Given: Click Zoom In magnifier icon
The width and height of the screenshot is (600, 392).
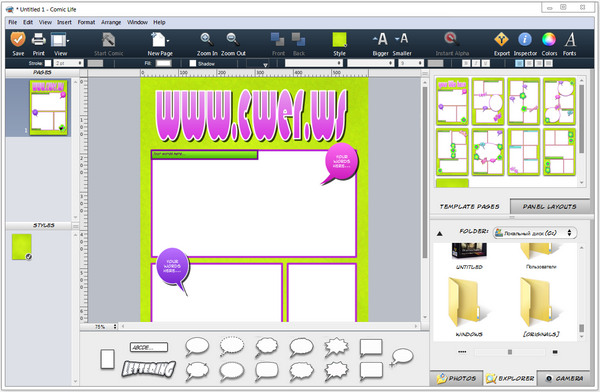Looking at the screenshot, I should click(x=207, y=39).
